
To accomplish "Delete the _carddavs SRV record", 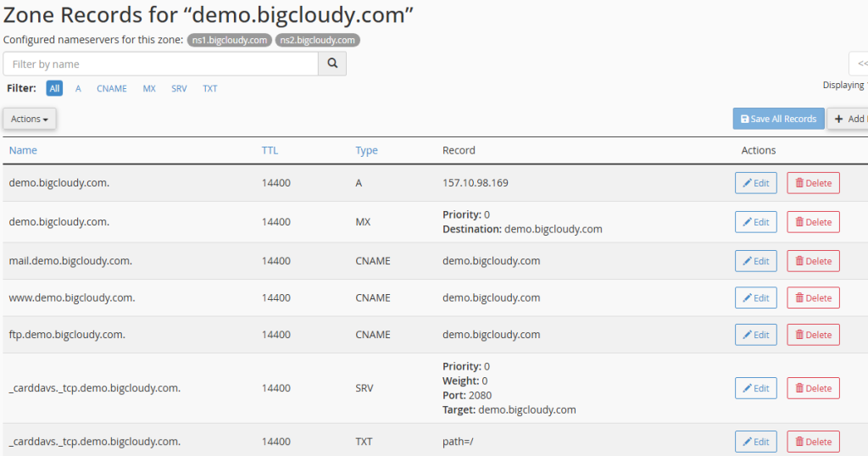I will pyautogui.click(x=813, y=388).
